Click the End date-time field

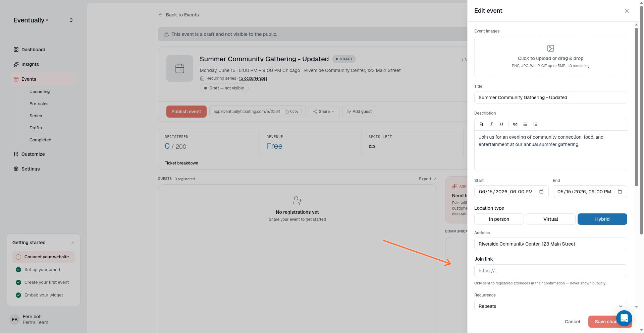pyautogui.click(x=590, y=192)
